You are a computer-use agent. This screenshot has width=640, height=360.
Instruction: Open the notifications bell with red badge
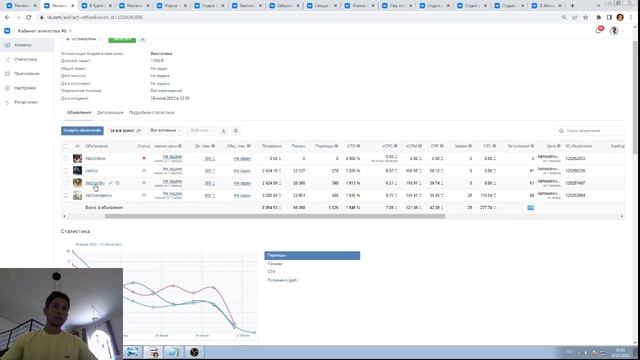599,30
